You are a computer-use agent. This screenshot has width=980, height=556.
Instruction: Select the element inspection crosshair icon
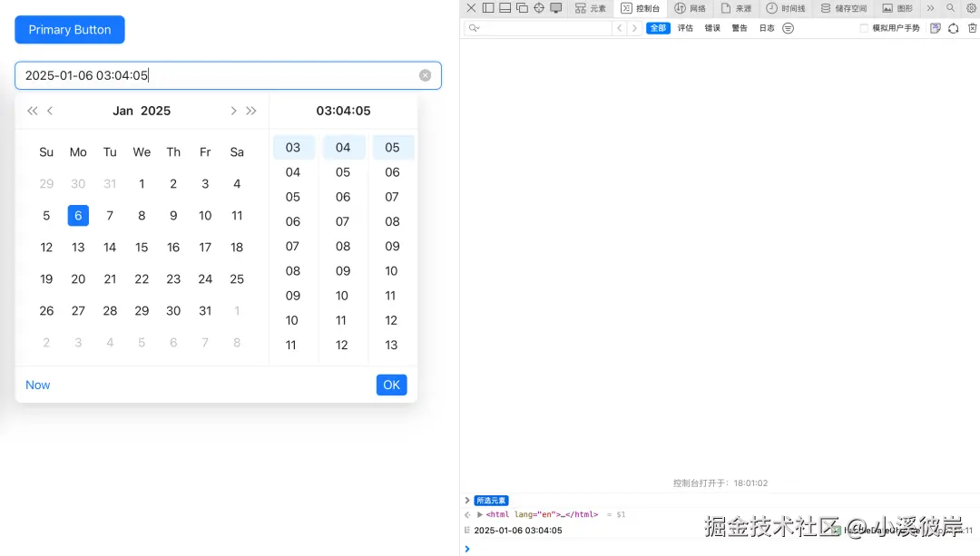click(x=538, y=7)
